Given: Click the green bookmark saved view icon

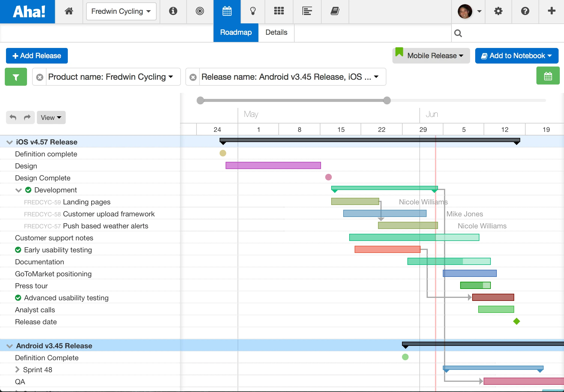Looking at the screenshot, I should [x=399, y=52].
